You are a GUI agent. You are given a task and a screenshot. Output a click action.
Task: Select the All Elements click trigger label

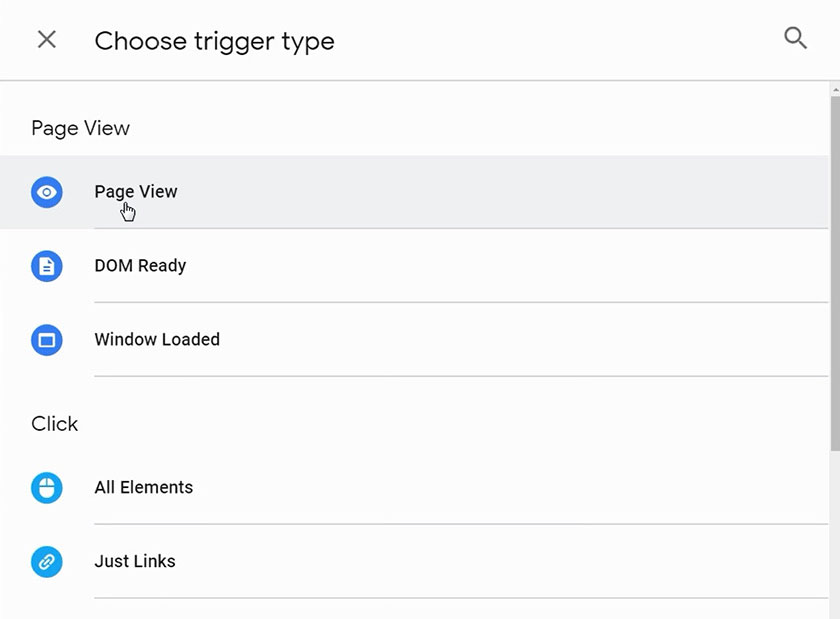[144, 488]
